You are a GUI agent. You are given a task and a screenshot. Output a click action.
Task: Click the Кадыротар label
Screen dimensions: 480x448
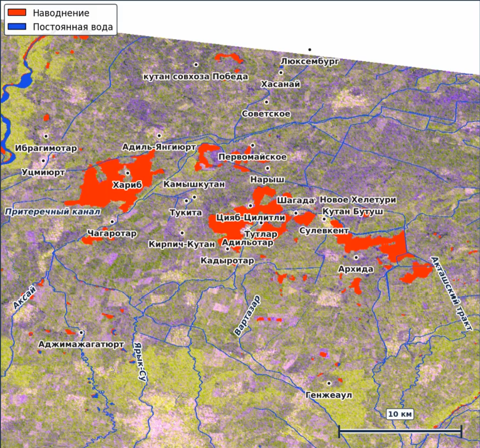[227, 261]
